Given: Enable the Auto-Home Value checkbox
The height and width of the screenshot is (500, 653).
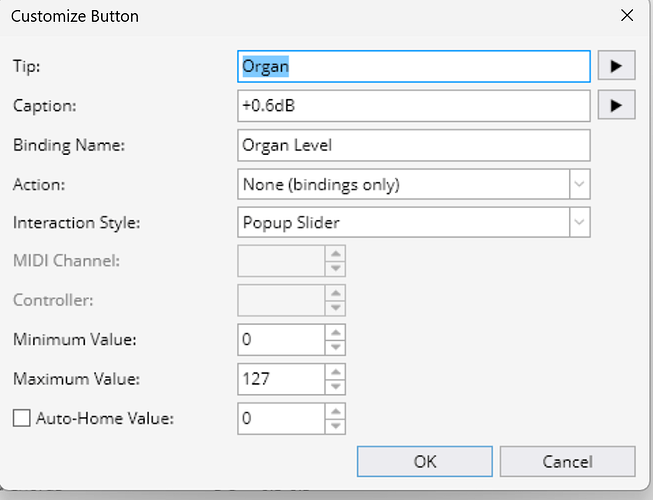Looking at the screenshot, I should point(21,419).
